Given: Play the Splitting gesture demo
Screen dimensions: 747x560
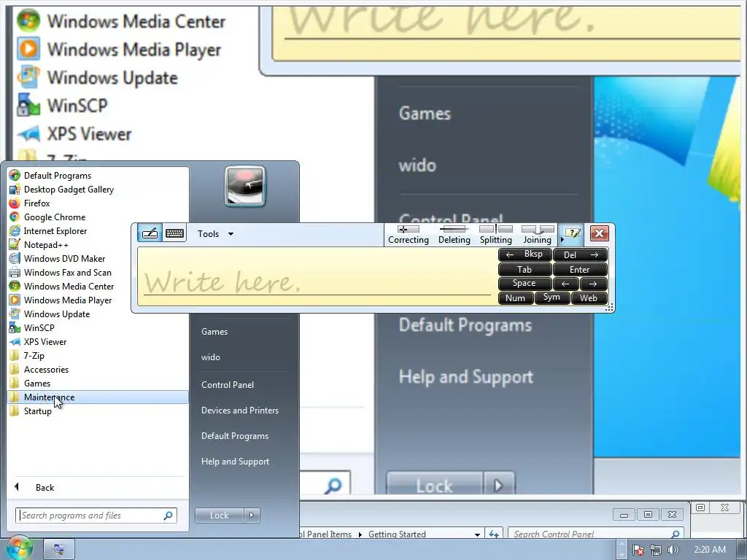Looking at the screenshot, I should [495, 236].
